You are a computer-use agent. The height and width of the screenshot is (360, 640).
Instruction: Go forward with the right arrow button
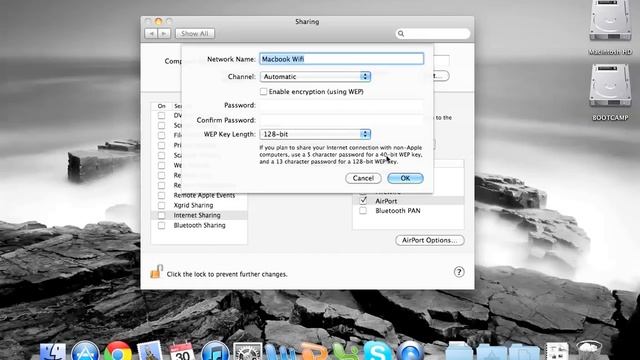pyautogui.click(x=164, y=33)
